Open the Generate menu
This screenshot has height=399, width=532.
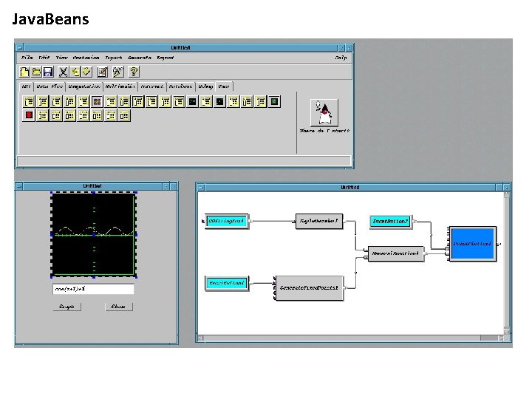click(x=140, y=58)
